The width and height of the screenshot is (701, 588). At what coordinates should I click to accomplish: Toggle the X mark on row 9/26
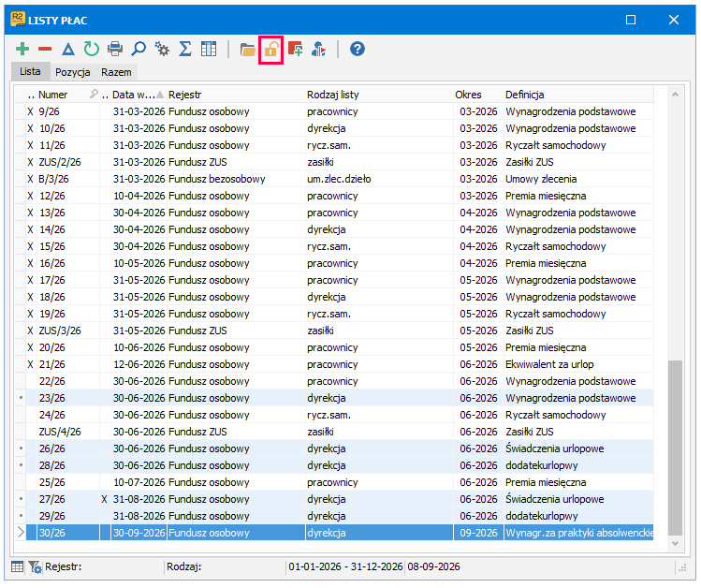click(30, 111)
